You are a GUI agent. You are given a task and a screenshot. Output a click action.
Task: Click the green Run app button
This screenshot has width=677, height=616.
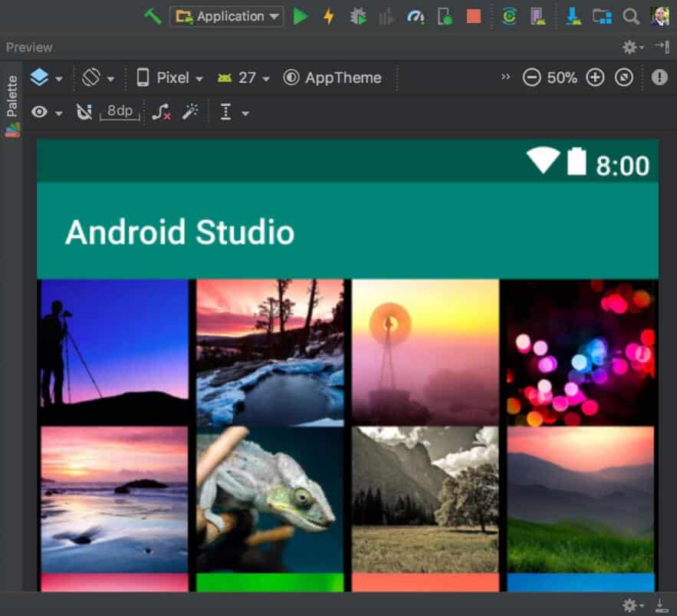point(301,16)
